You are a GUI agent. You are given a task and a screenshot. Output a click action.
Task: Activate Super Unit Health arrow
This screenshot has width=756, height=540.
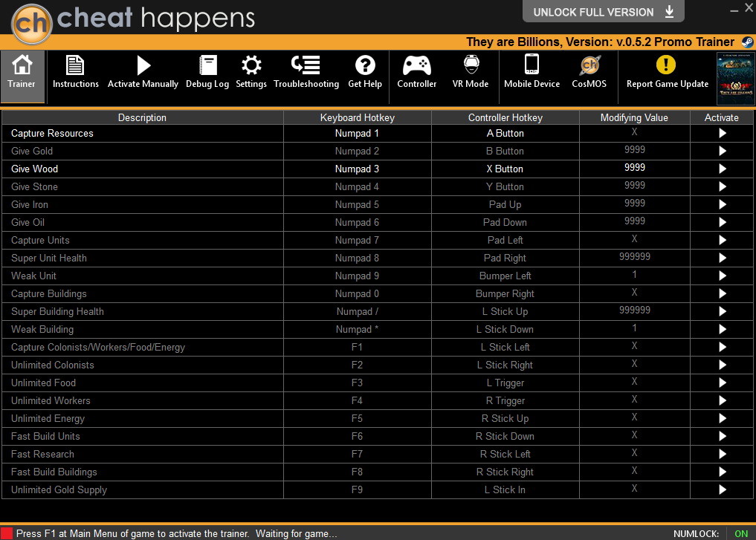(x=722, y=258)
